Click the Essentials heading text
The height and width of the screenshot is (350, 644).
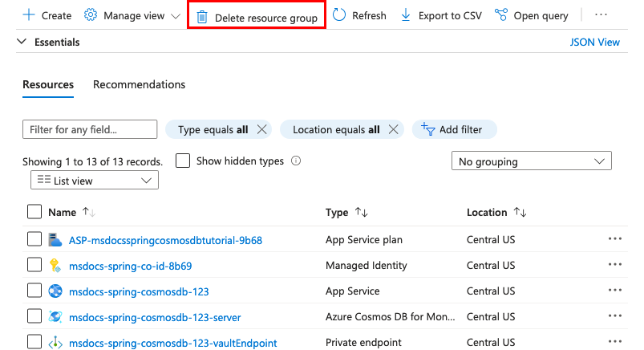click(x=57, y=42)
